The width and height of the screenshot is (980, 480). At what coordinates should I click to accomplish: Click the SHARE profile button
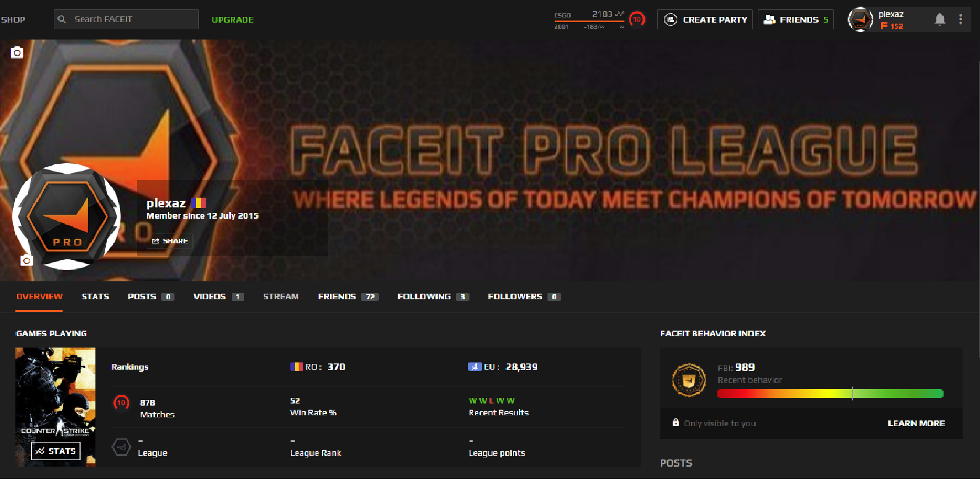(170, 241)
